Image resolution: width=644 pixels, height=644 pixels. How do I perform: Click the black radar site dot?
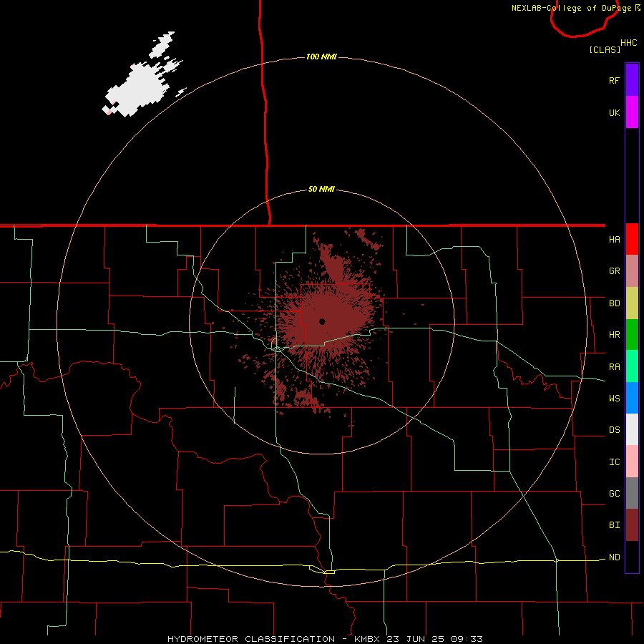pyautogui.click(x=322, y=321)
